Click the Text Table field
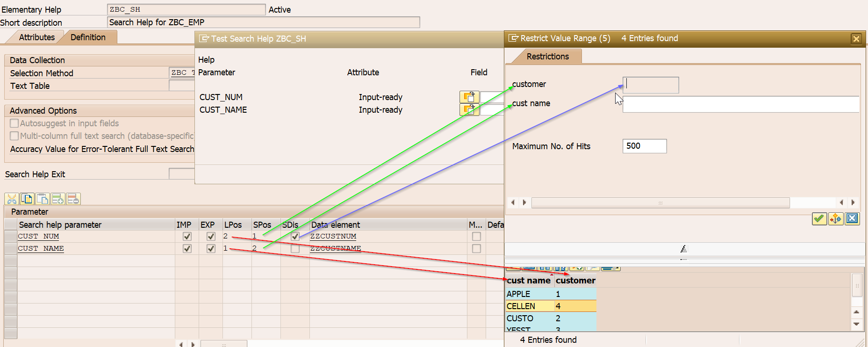 tap(182, 85)
